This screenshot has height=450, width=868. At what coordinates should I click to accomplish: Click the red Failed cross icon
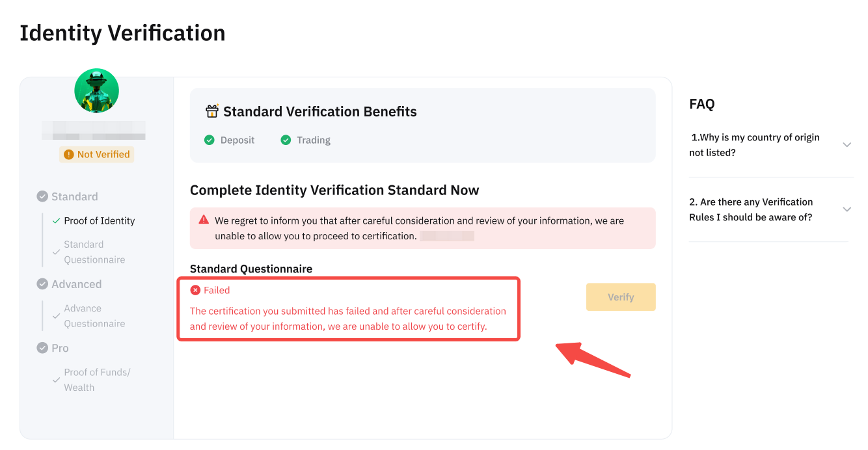tap(195, 290)
